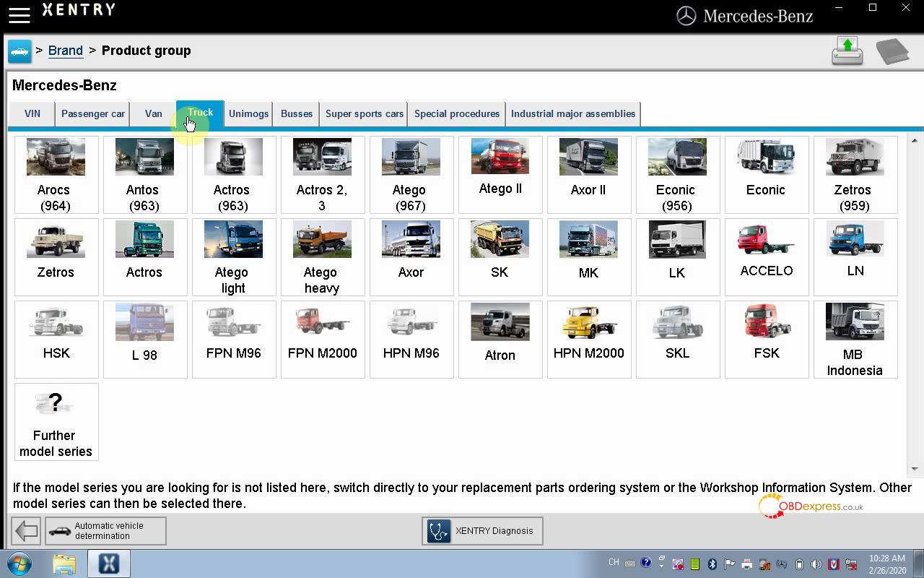Select the Atego heavy truck

(x=323, y=257)
